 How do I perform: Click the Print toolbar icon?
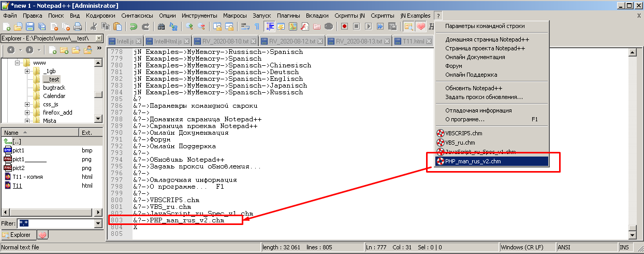point(78,26)
